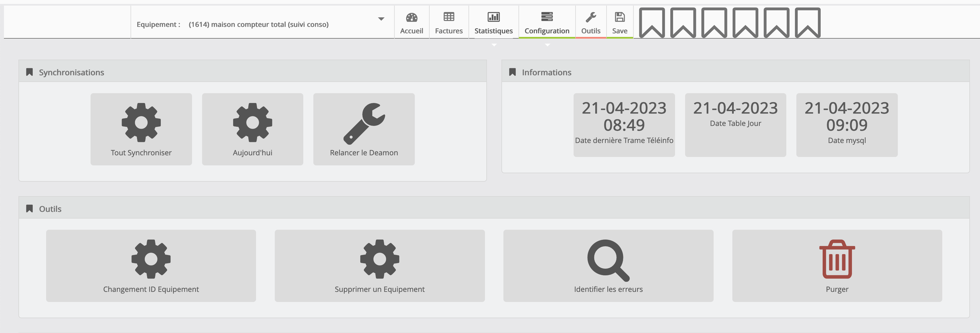The width and height of the screenshot is (980, 333).
Task: Click the Synchronisations panel bookmark icon
Action: pos(29,72)
